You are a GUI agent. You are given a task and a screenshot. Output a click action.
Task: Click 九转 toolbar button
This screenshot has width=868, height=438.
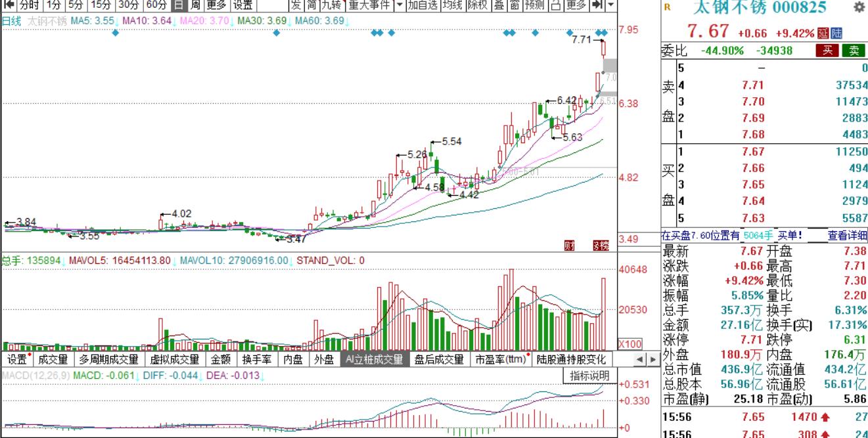click(332, 5)
